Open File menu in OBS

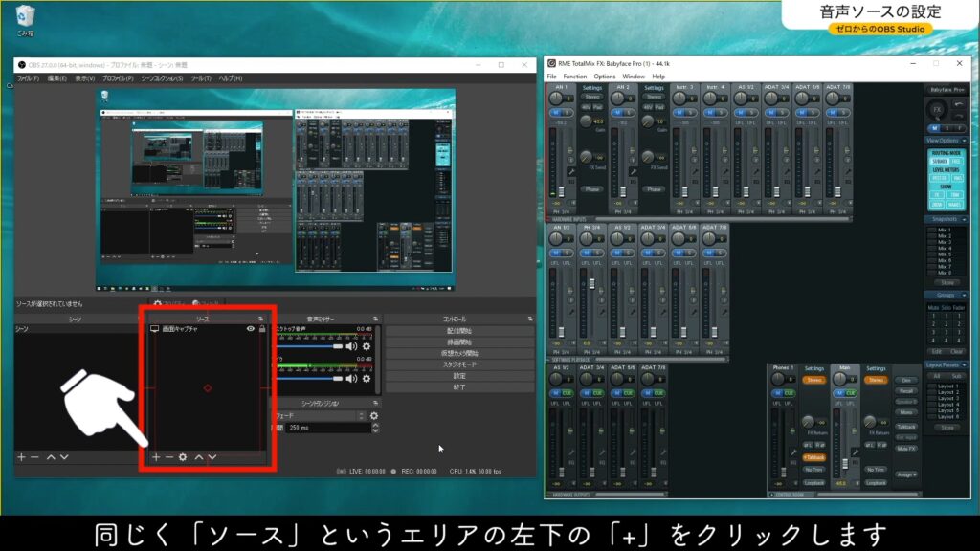click(28, 78)
